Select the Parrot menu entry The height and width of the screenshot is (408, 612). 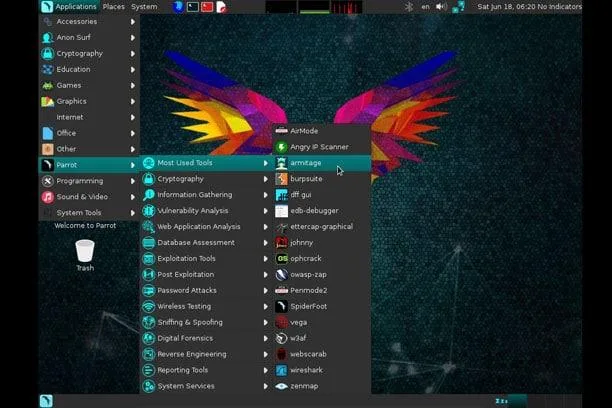(x=89, y=165)
